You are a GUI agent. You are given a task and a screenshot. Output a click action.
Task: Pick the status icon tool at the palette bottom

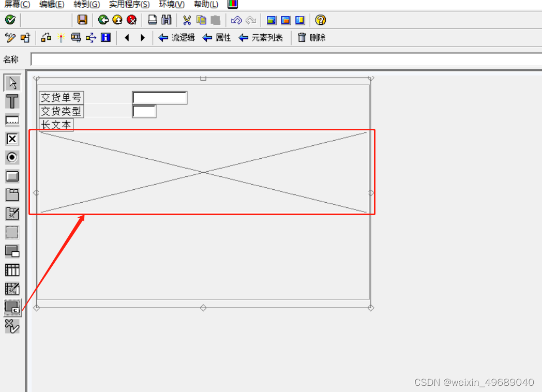pos(12,326)
